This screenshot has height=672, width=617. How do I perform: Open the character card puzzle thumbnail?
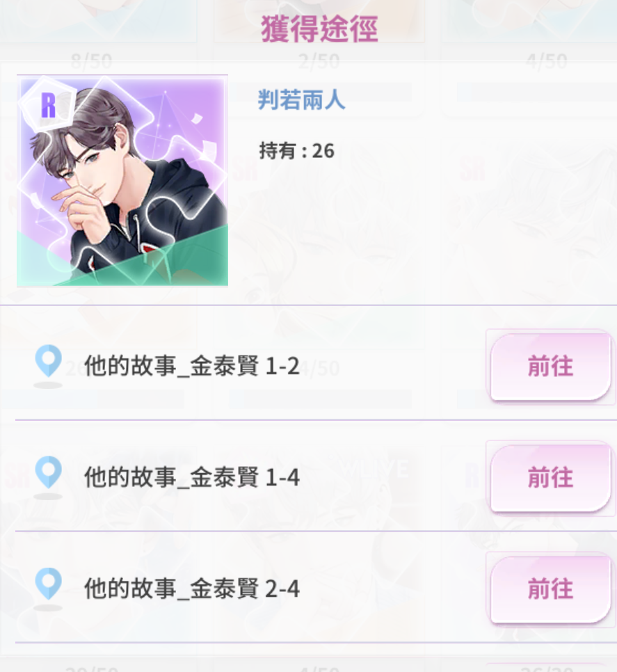coord(122,180)
